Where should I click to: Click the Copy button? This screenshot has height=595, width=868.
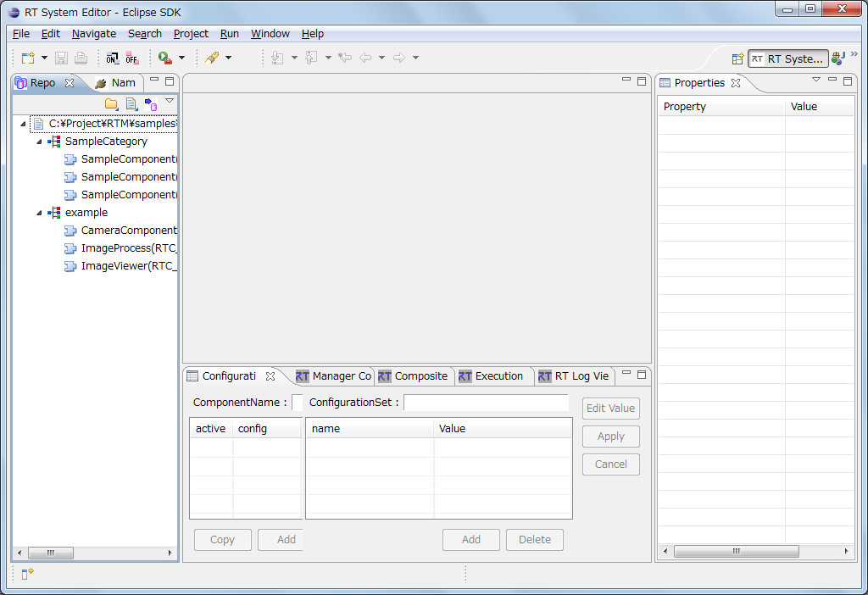[x=223, y=540]
